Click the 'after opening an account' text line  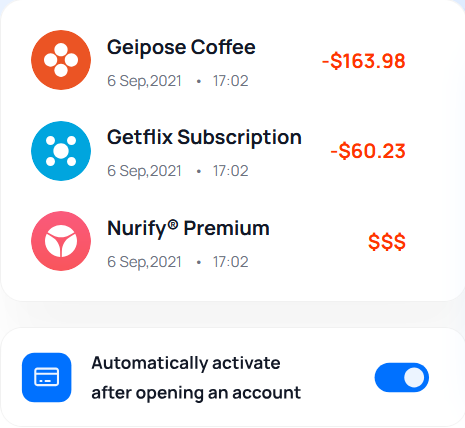[196, 393]
